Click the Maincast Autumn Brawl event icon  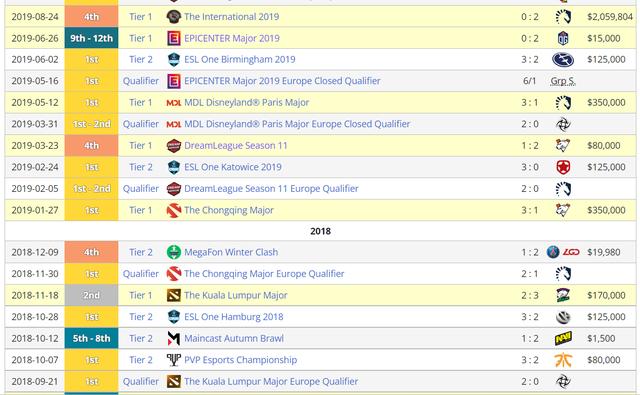coord(174,339)
